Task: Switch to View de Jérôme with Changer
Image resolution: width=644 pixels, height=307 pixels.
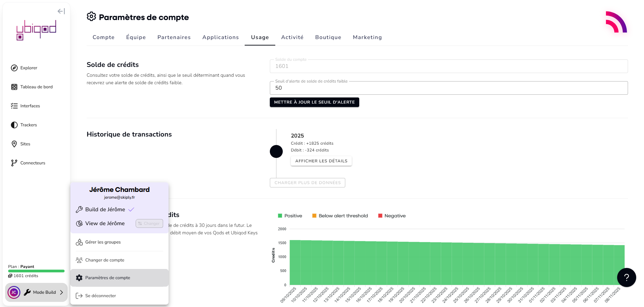Action: tap(149, 223)
